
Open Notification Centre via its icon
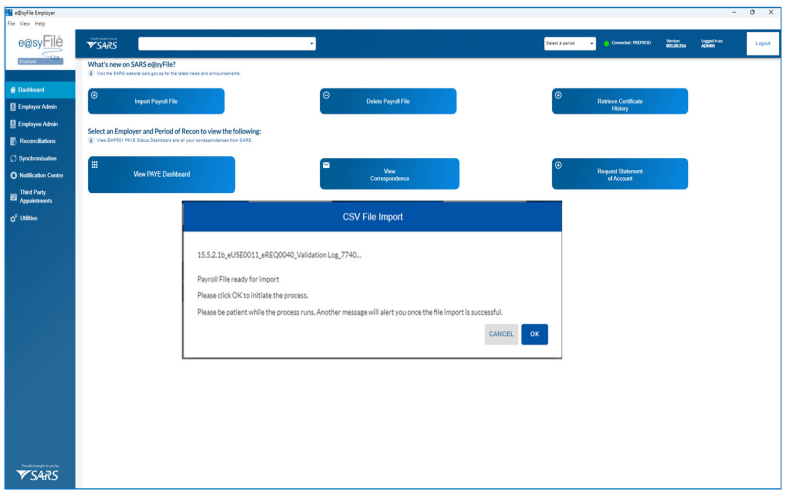tap(12, 175)
